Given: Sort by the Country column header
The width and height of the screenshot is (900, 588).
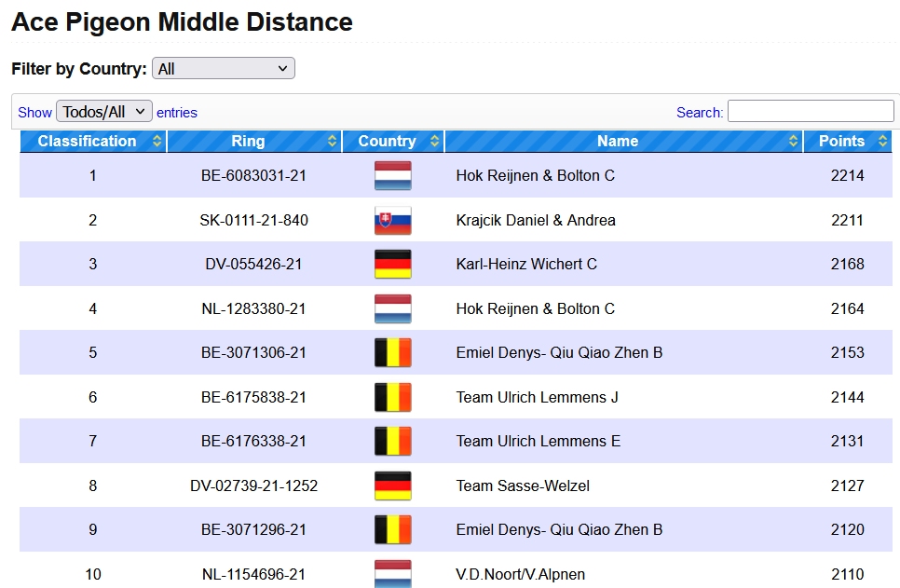Looking at the screenshot, I should pos(387,142).
